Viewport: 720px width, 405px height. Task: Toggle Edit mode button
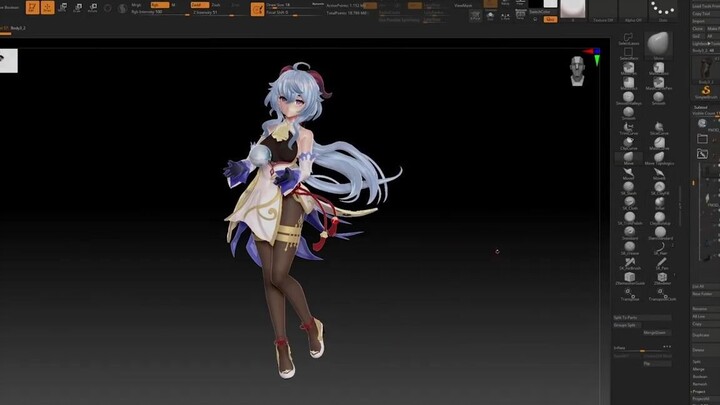click(x=32, y=7)
